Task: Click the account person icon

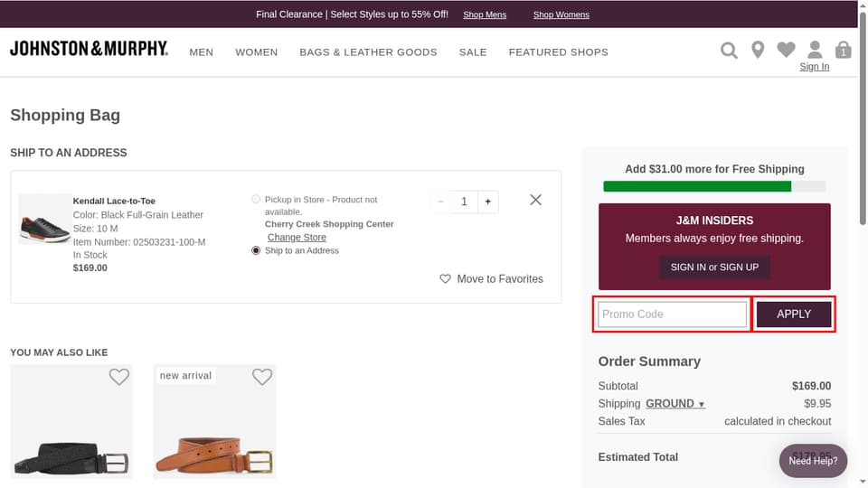Action: (x=815, y=49)
